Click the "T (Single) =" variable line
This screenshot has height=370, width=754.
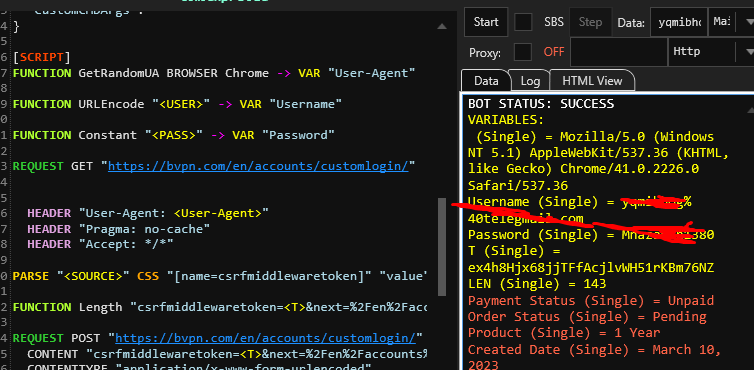pos(514,251)
